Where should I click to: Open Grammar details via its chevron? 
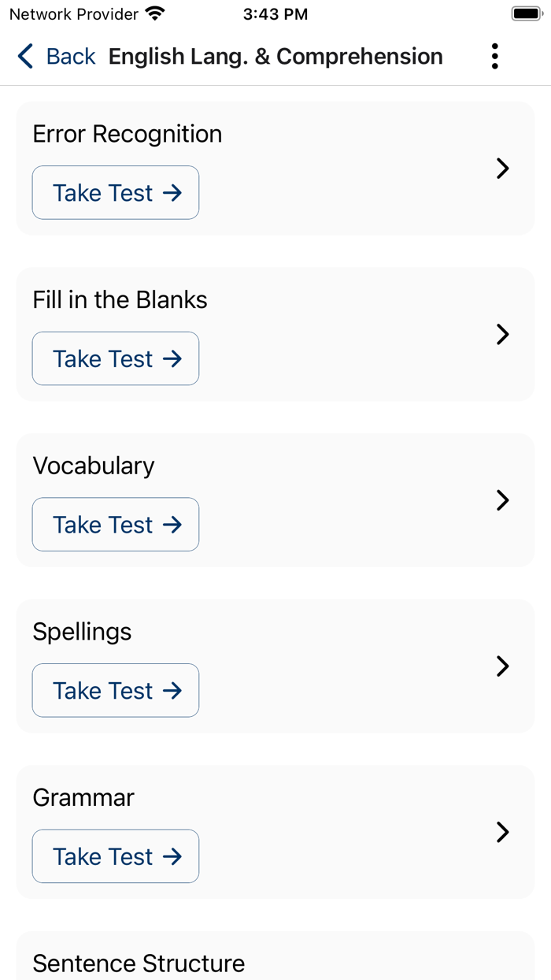point(502,832)
